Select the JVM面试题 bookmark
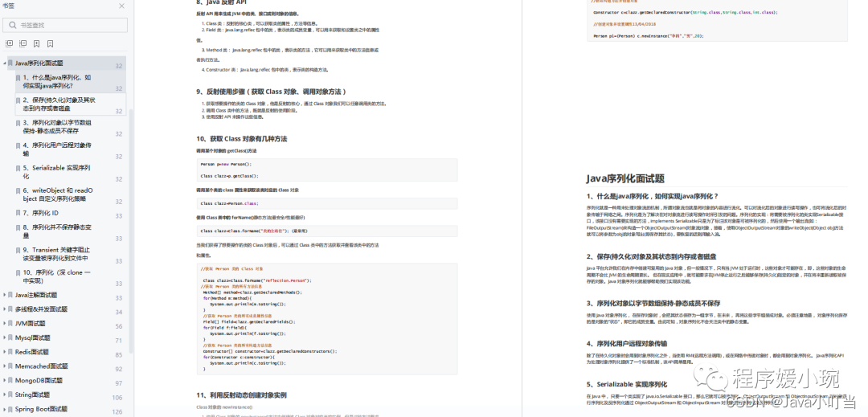 [31, 324]
